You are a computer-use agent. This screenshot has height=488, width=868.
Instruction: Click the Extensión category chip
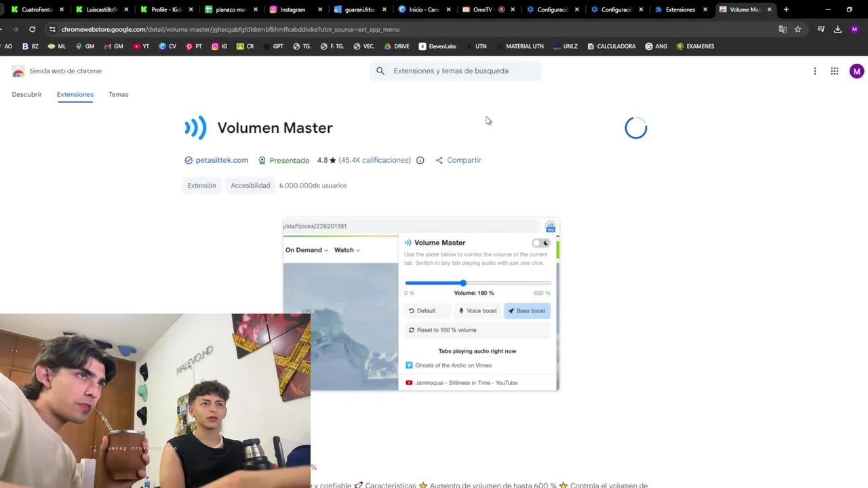tap(201, 186)
